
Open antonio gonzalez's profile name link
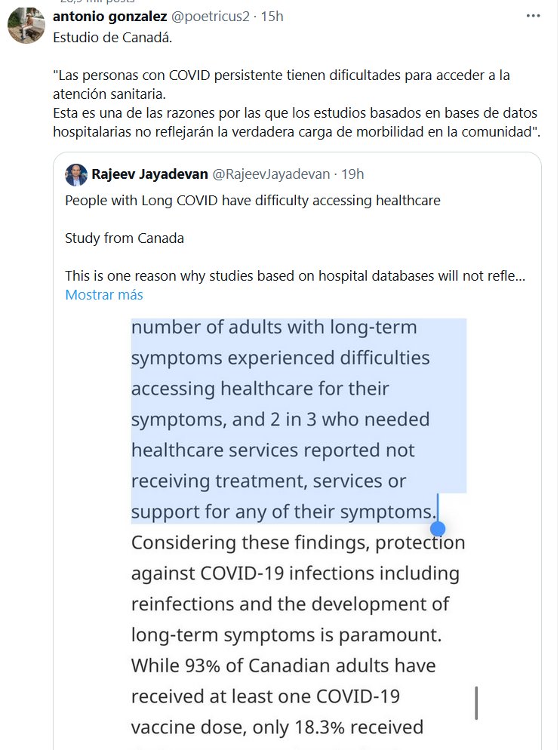click(x=109, y=16)
